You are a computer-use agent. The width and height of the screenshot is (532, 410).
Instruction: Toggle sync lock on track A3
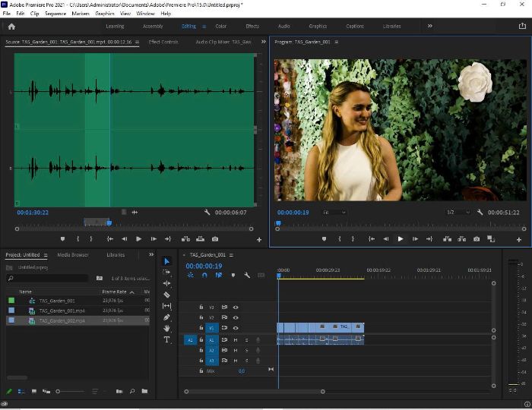(x=224, y=361)
